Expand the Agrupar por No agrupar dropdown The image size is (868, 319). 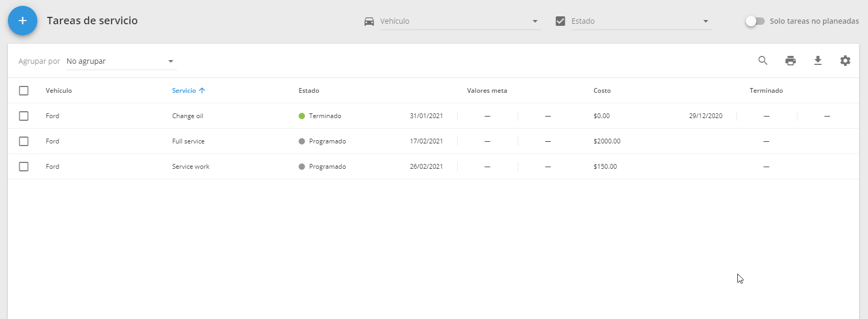[121, 61]
